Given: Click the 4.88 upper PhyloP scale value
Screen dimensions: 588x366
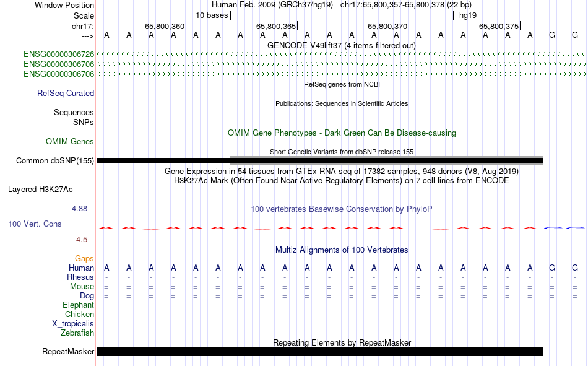Looking at the screenshot, I should pyautogui.click(x=79, y=208).
